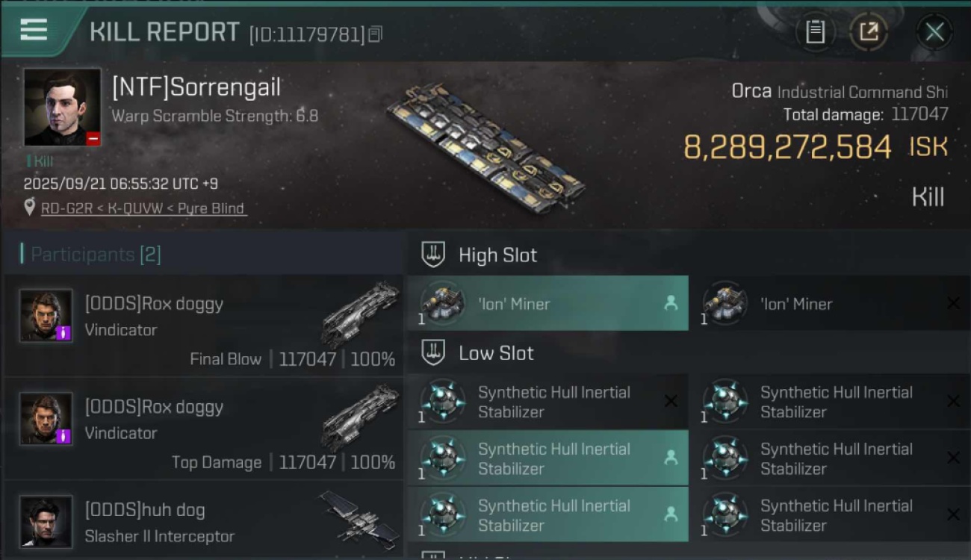The width and height of the screenshot is (971, 560).
Task: Select first dropped Synthetic Hull Inertial Stabilizer
Action: click(547, 458)
